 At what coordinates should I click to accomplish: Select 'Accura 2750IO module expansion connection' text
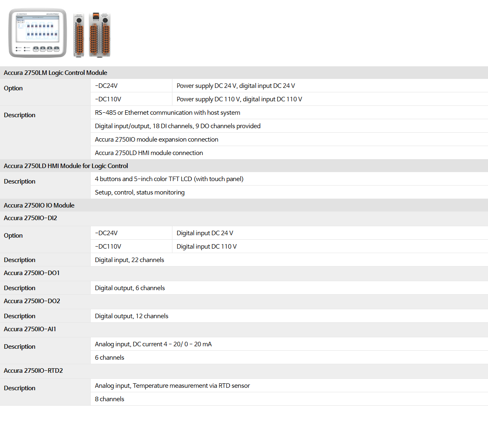coord(157,140)
